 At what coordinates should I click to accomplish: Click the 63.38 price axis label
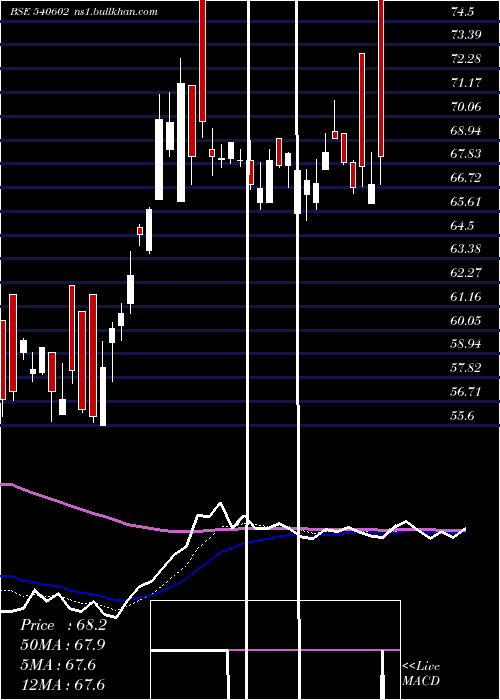coord(466,249)
